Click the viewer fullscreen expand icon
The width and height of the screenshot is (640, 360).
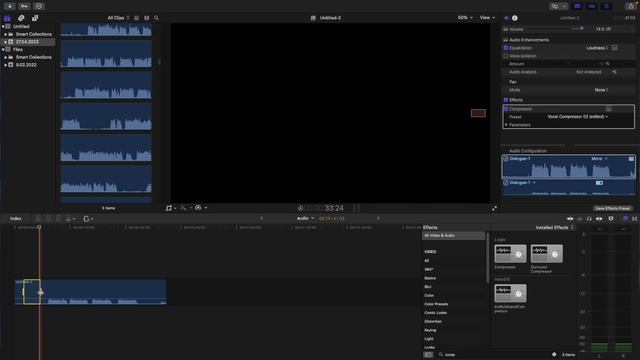(494, 208)
